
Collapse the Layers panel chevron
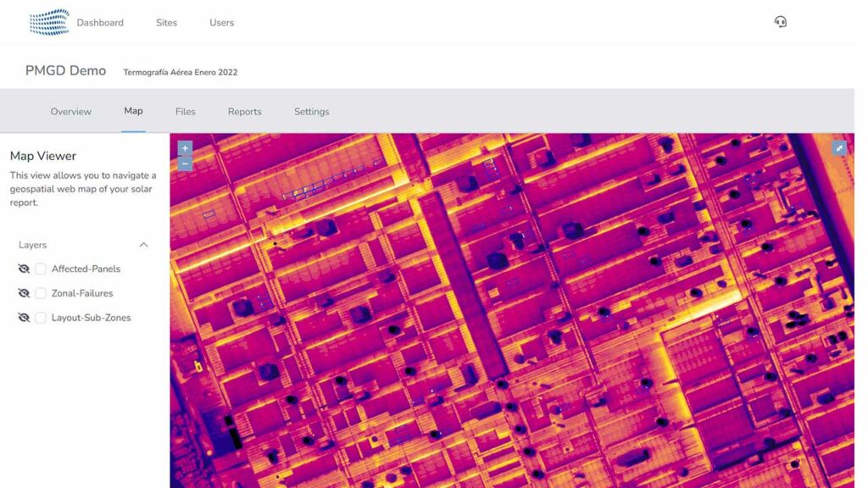click(x=144, y=244)
